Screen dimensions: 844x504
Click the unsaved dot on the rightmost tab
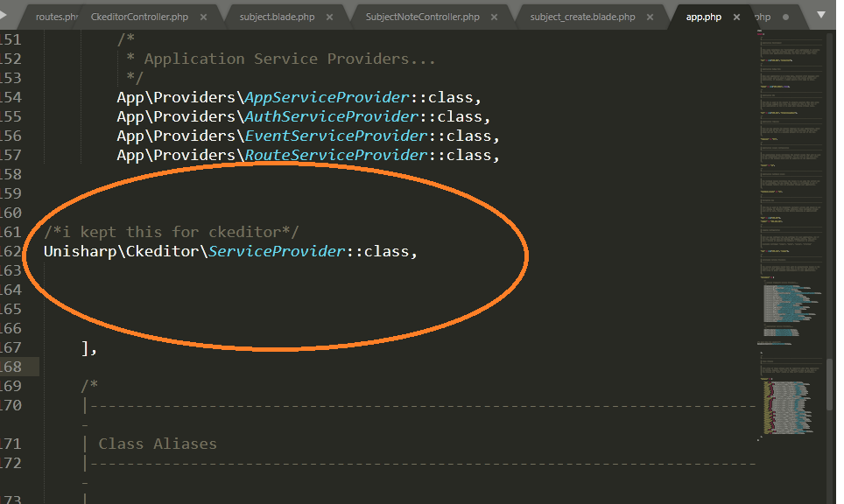pos(785,17)
